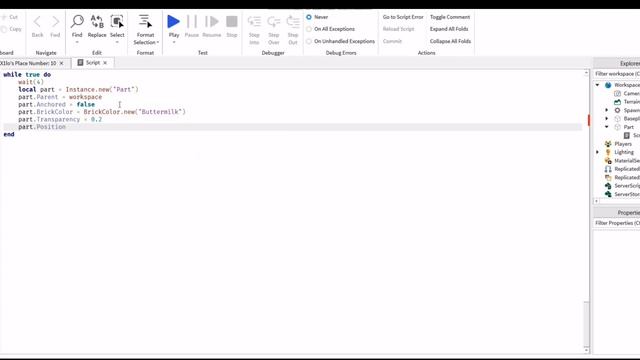Screen dimensions: 640x360
Task: Click Collapse All Folds
Action: pos(450,41)
